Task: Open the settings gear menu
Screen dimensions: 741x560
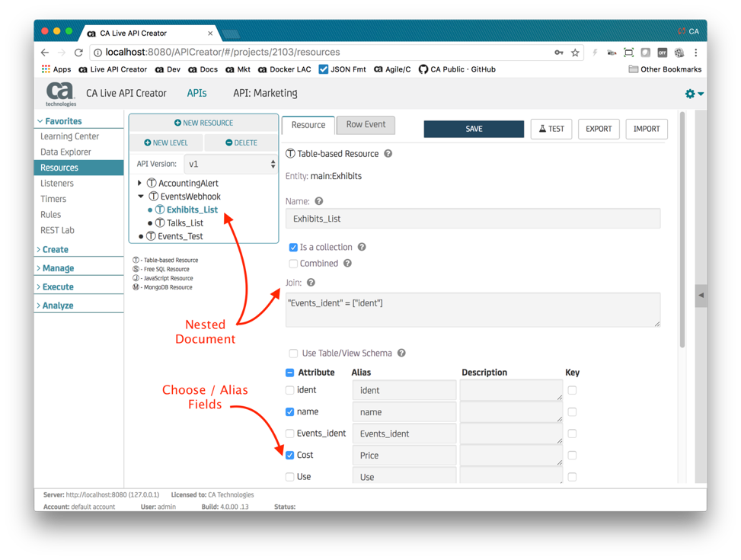Action: point(694,94)
